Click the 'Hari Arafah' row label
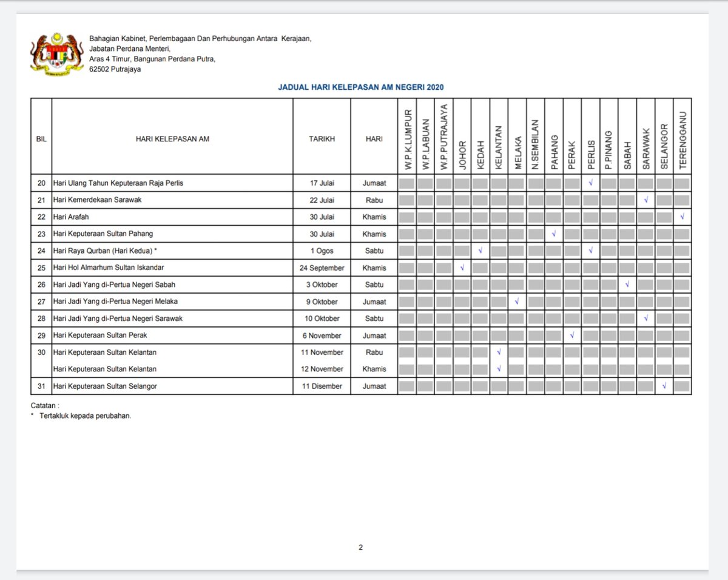Viewport: 728px width, 580px height. coord(72,217)
